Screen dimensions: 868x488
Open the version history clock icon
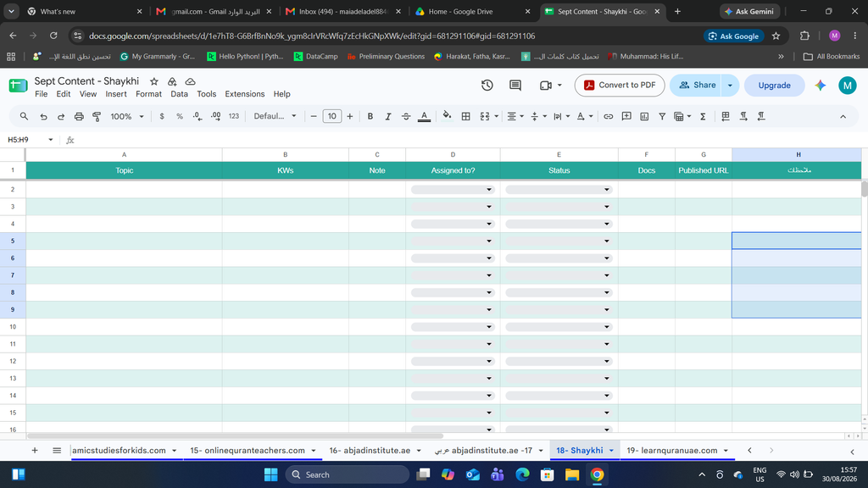pos(487,86)
